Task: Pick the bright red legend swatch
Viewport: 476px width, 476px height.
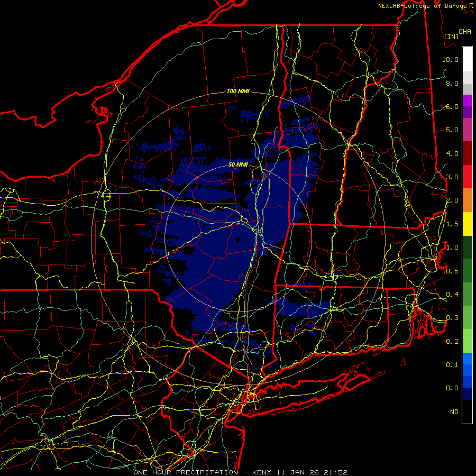Action: pyautogui.click(x=467, y=177)
